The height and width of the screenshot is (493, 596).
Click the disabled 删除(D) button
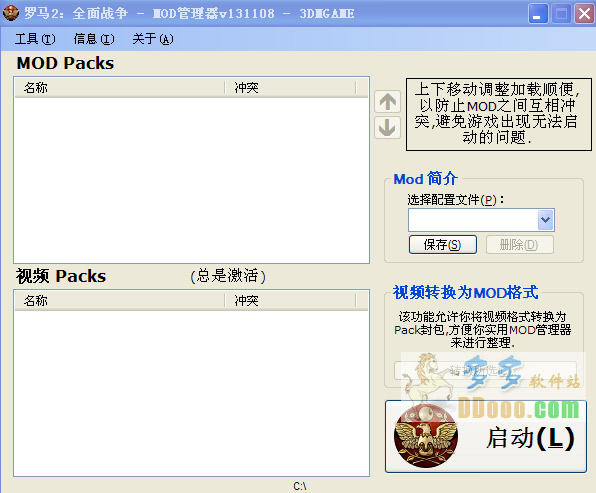(519, 244)
